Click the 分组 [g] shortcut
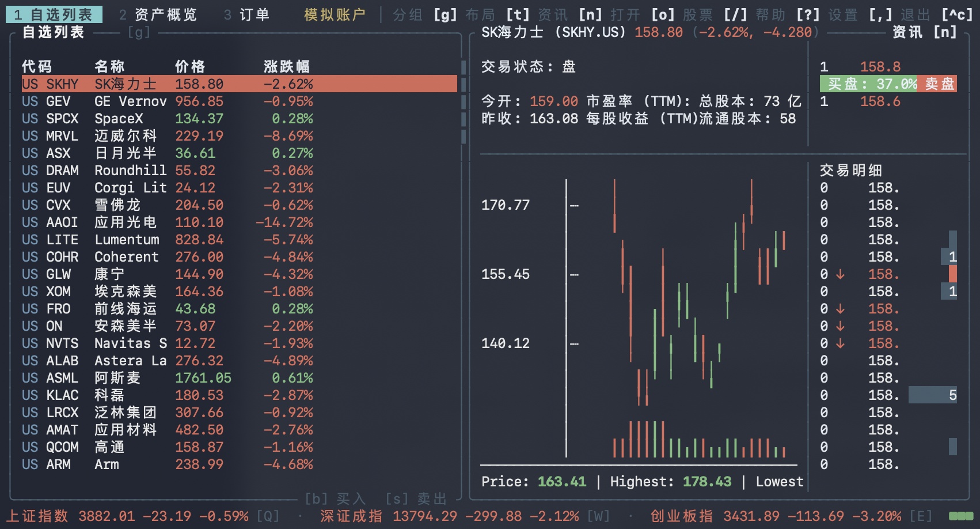The width and height of the screenshot is (980, 529). click(425, 14)
